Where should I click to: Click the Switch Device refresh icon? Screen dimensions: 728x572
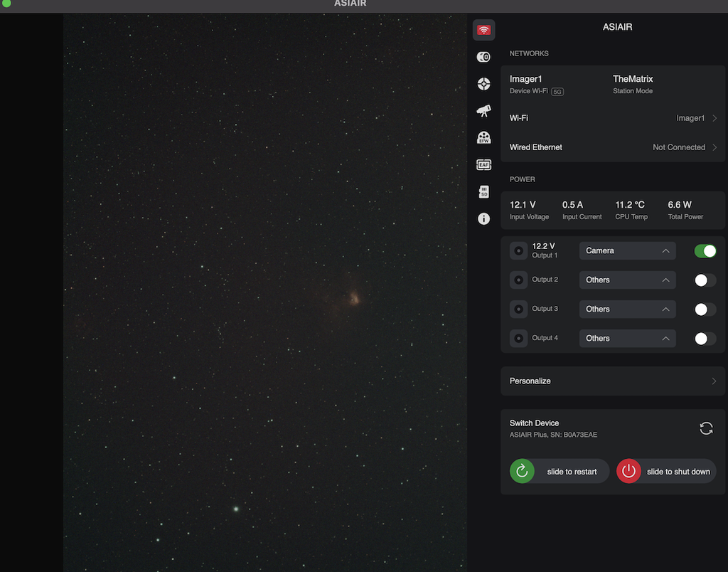click(706, 428)
